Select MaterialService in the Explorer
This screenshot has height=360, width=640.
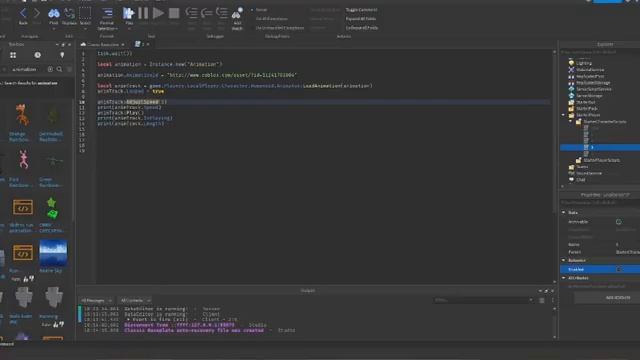[x=590, y=70]
